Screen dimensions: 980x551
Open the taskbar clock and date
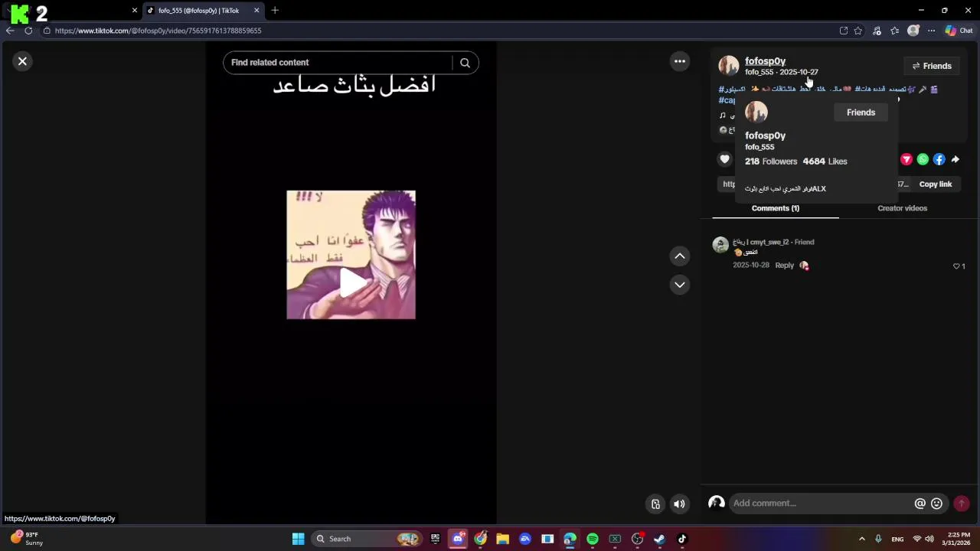(959, 539)
